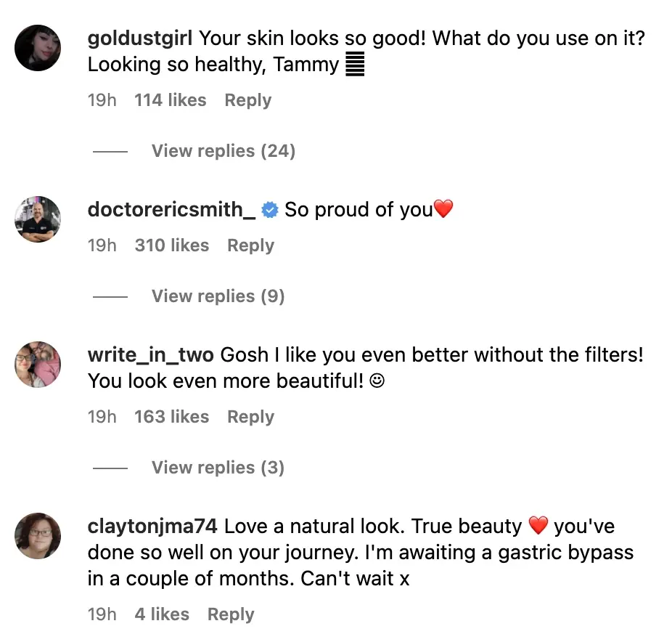Reply to goldustgirl's comment
This screenshot has height=642, width=672.
coord(247,100)
